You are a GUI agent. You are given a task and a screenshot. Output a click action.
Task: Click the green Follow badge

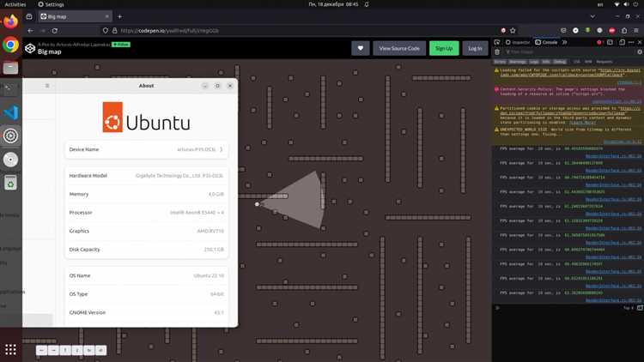(121, 45)
